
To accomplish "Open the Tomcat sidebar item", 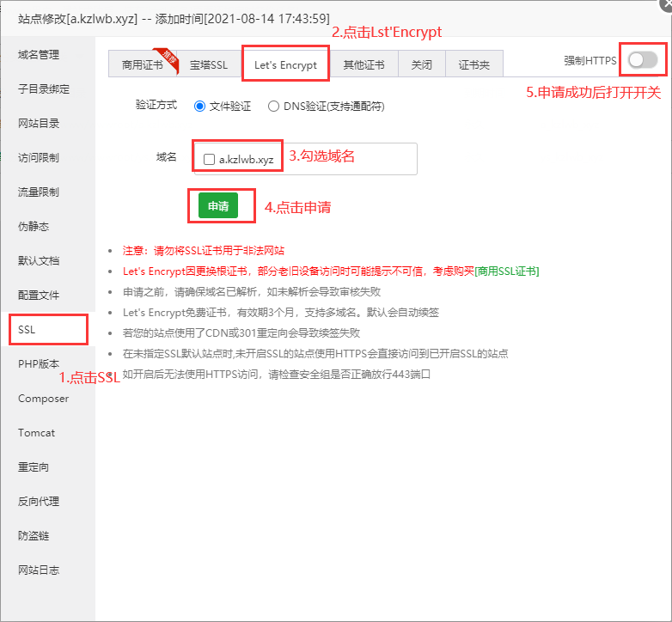I will coord(36,433).
